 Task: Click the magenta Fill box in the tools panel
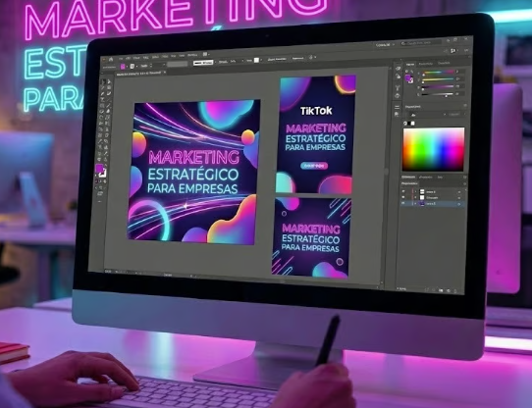(x=99, y=169)
